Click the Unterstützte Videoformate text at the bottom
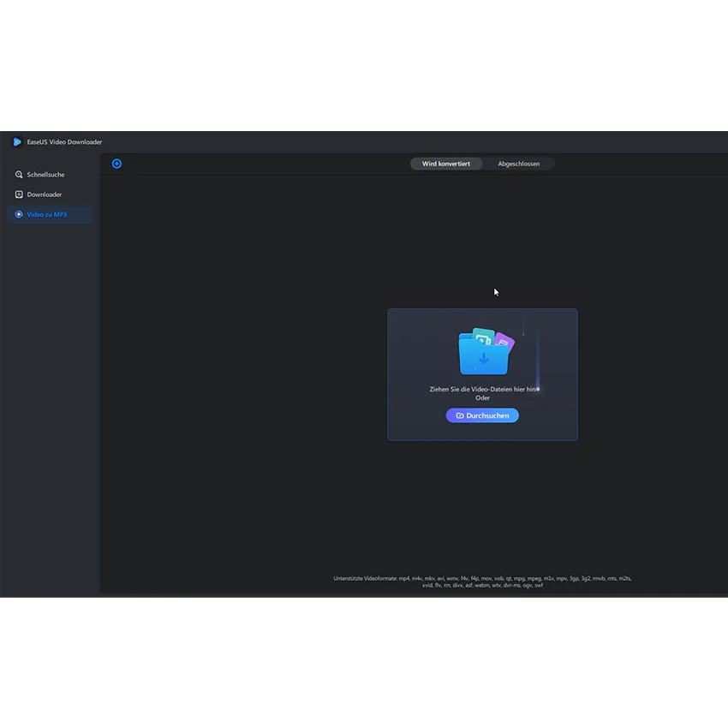This screenshot has width=728, height=728. [x=482, y=582]
